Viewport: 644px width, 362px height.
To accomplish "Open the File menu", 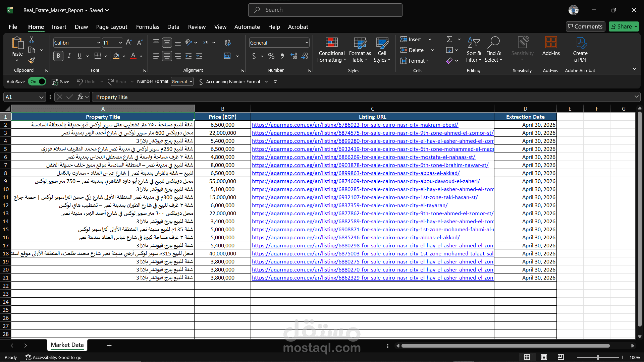I will click(13, 27).
